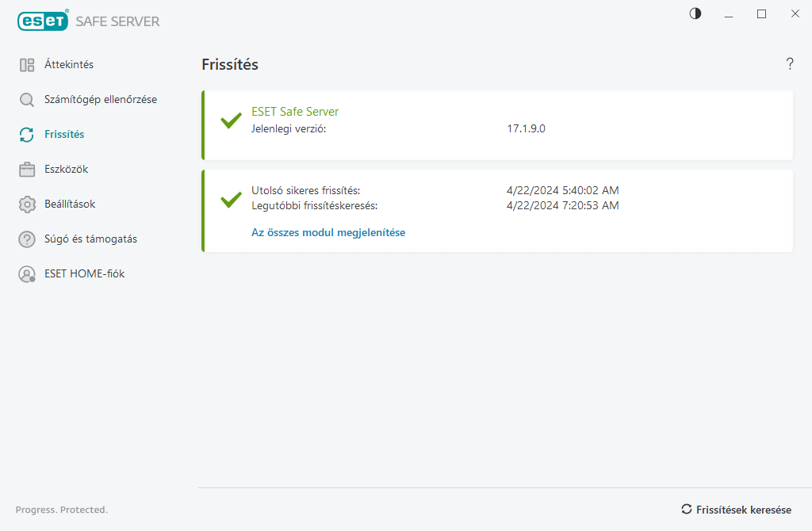Open the Beállítások settings page
The width and height of the screenshot is (812, 531).
70,204
